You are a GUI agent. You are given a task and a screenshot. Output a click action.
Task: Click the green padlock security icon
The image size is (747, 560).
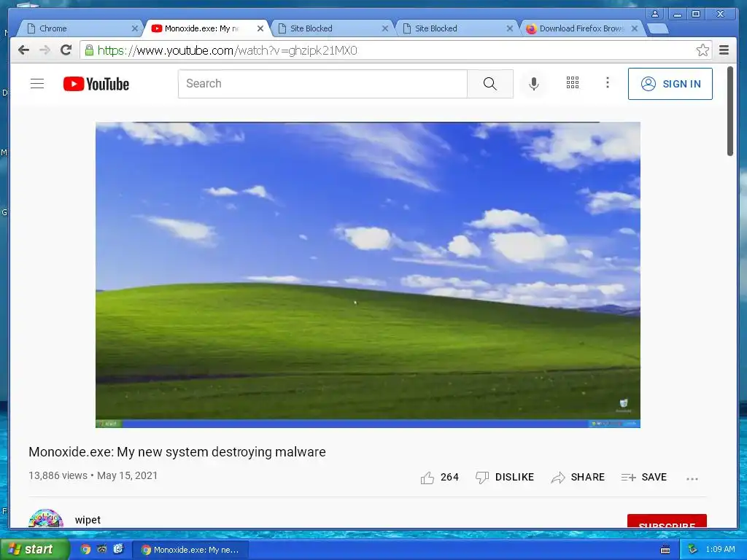tap(89, 50)
